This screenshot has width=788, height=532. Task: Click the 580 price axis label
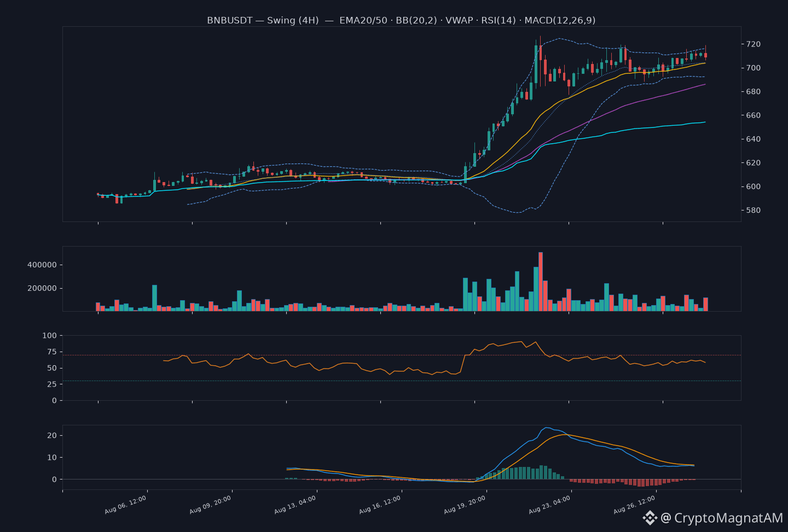(753, 211)
